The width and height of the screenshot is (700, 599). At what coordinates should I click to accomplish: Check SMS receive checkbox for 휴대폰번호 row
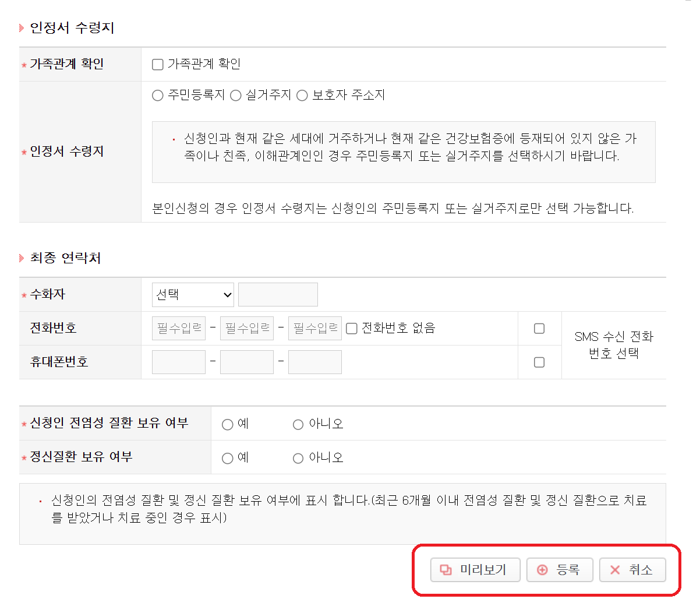tap(539, 362)
